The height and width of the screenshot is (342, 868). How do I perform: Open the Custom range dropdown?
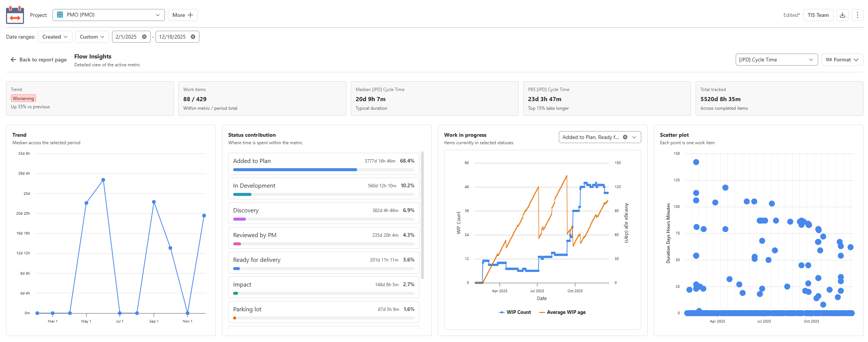click(x=92, y=37)
